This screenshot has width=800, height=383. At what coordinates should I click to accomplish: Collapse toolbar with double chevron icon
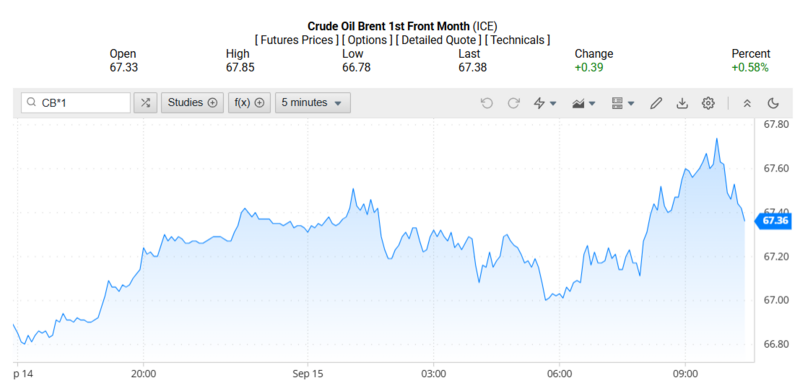pyautogui.click(x=747, y=103)
